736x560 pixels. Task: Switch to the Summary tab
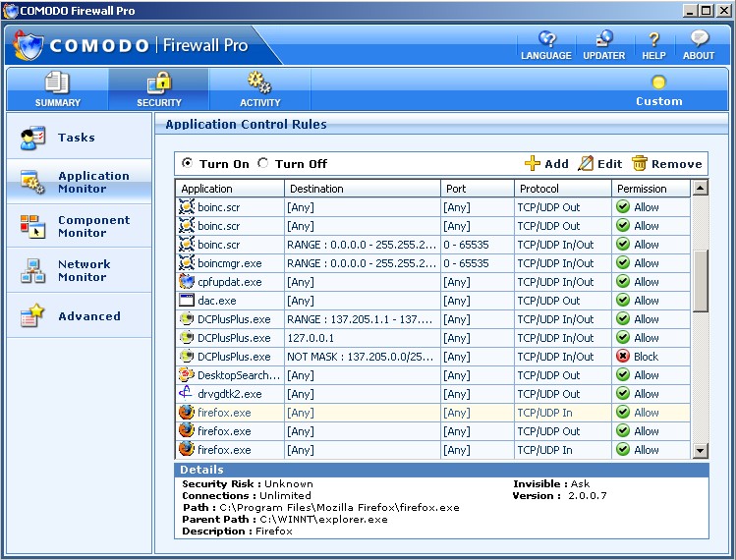pos(57,89)
